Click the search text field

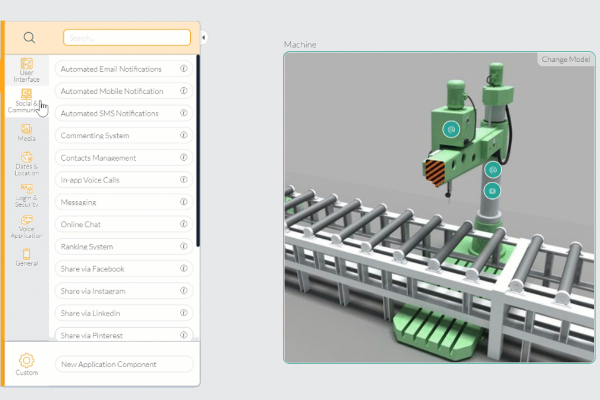click(x=126, y=37)
